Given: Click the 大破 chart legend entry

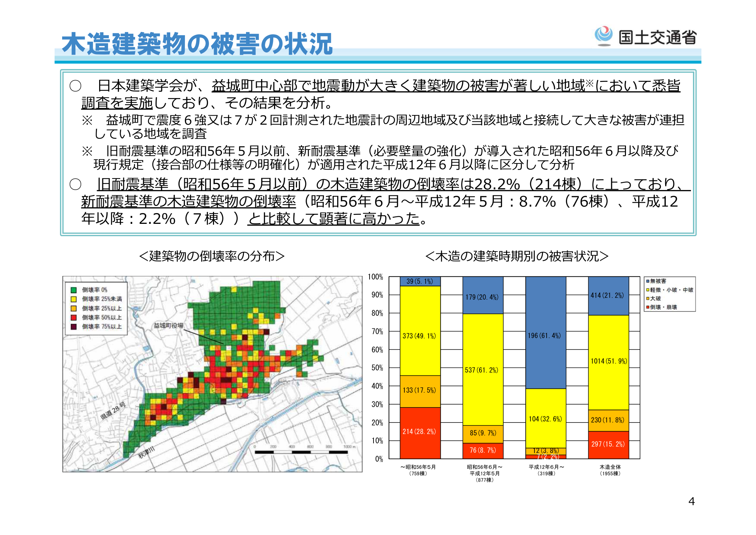Looking at the screenshot, I should pos(654,298).
